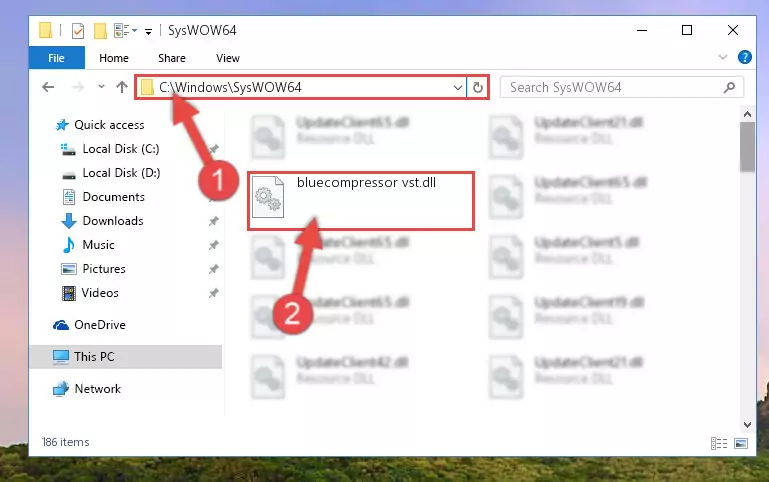Unpin Music using its pin icon
Screen dimensions: 769x482
coord(213,245)
